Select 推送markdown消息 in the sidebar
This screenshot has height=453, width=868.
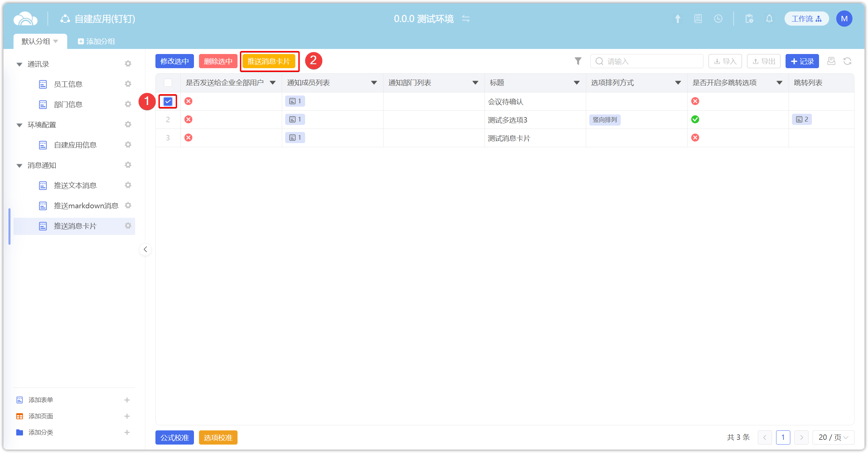click(x=86, y=206)
